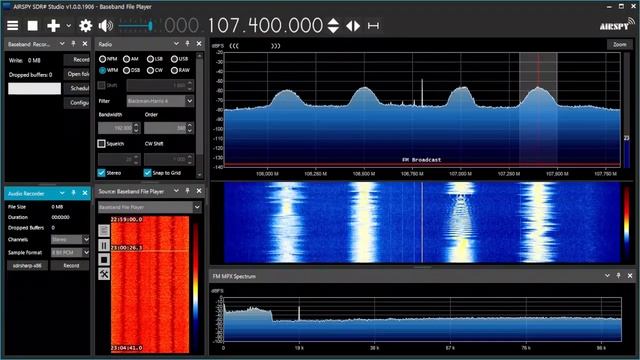Click the Schedule button
640x360 pixels.
coord(77,88)
